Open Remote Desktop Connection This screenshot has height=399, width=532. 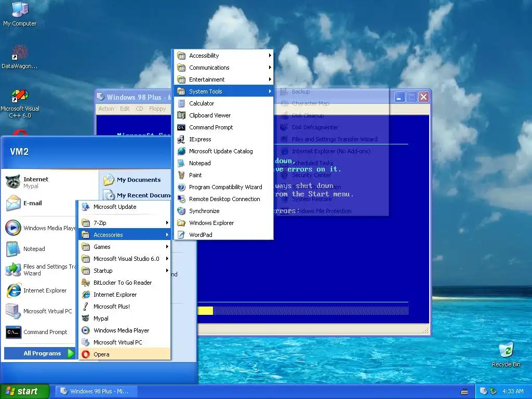(223, 199)
